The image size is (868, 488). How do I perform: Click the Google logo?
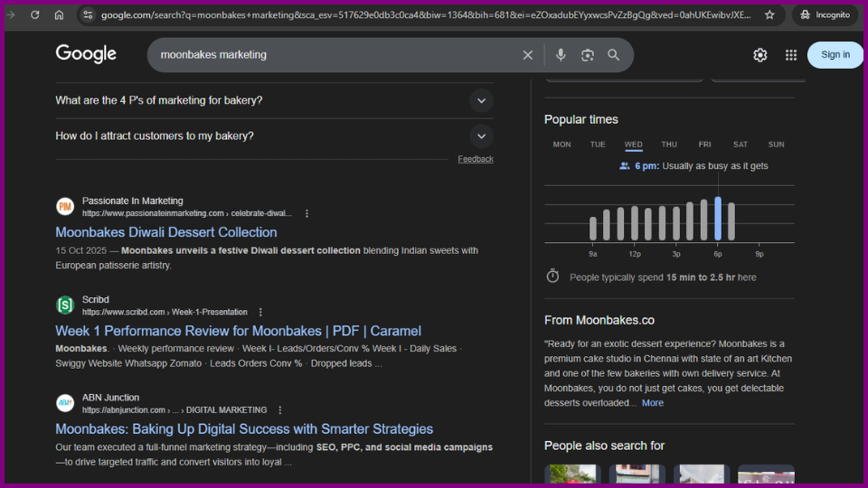[x=86, y=53]
